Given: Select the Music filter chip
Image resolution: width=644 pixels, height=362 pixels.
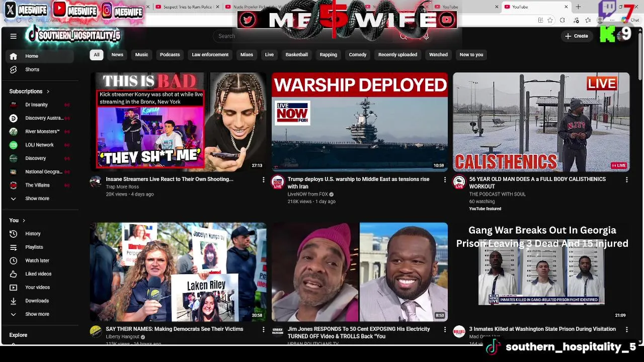Looking at the screenshot, I should [x=142, y=55].
